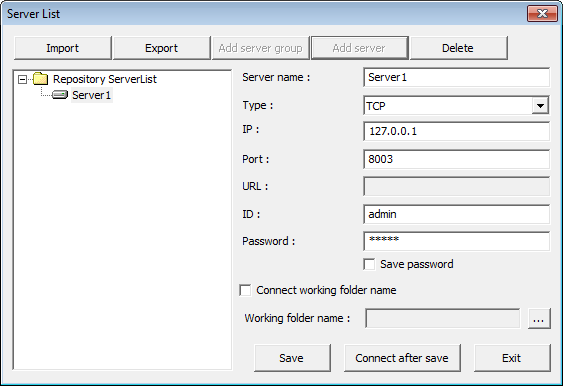Screen dimensions: 563x386
Task: Click the Import button
Action: (x=62, y=48)
